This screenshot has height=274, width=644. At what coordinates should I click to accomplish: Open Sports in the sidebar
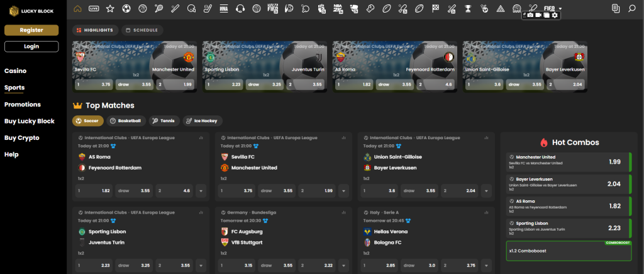coord(14,88)
